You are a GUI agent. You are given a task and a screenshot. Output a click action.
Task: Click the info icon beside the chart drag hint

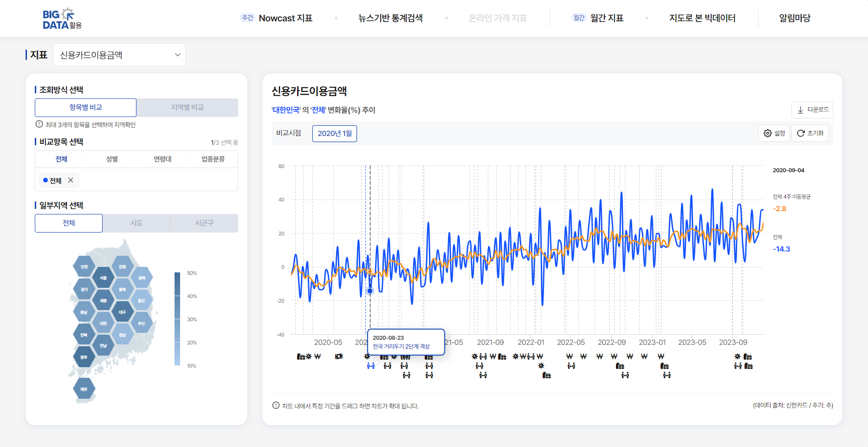pyautogui.click(x=276, y=405)
